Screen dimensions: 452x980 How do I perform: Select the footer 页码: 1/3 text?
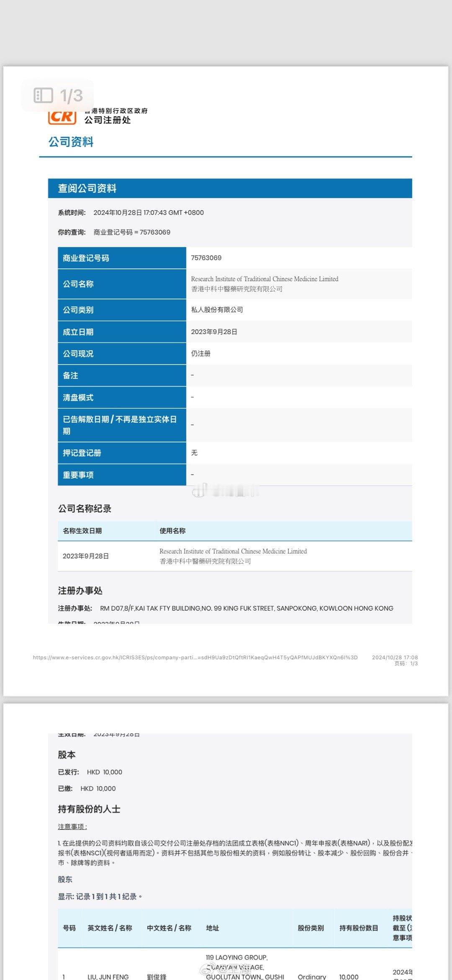pos(406,664)
